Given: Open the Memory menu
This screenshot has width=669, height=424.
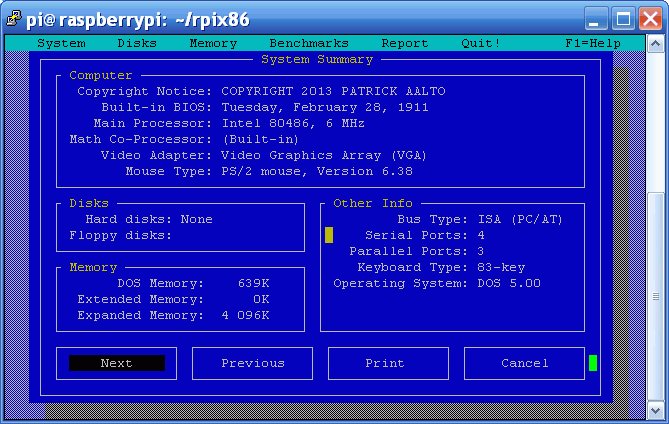Looking at the screenshot, I should (x=213, y=43).
